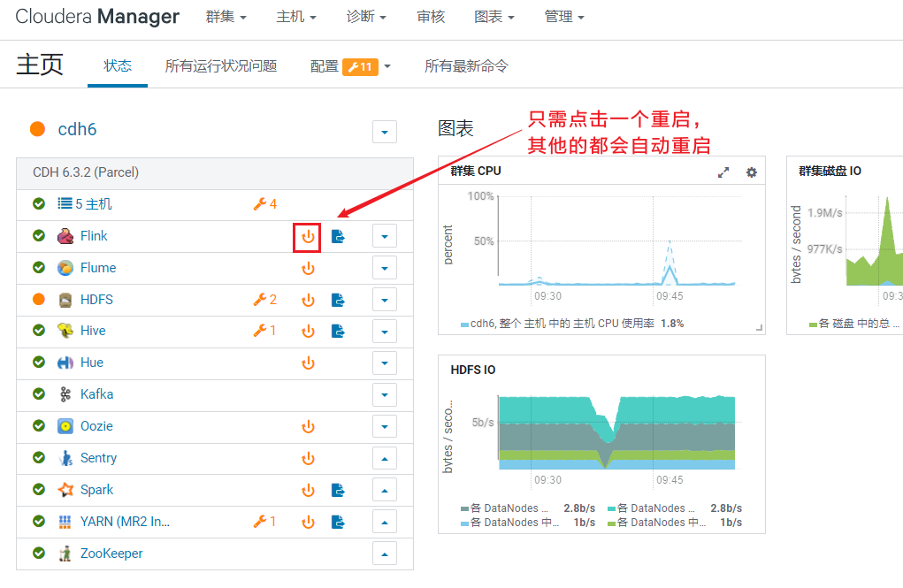
Task: Open the 主机 menu in the top bar
Action: [x=296, y=17]
